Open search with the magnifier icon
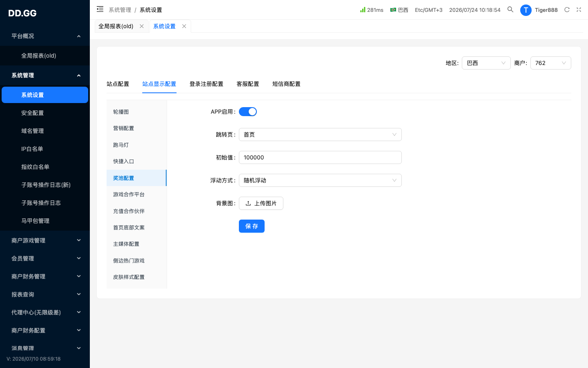588x368 pixels. [510, 9]
